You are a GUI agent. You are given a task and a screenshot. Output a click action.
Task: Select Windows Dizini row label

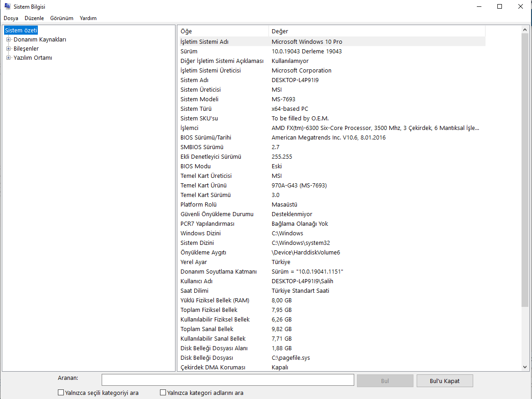[x=201, y=233]
